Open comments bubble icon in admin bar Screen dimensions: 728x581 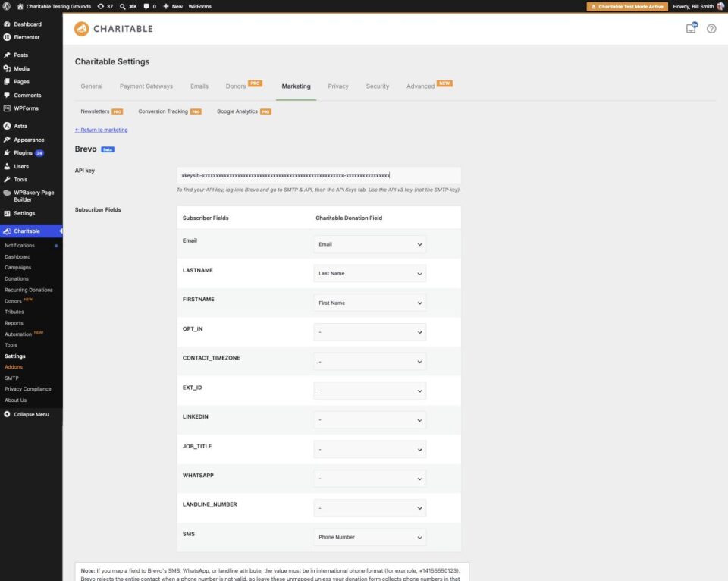pos(146,7)
